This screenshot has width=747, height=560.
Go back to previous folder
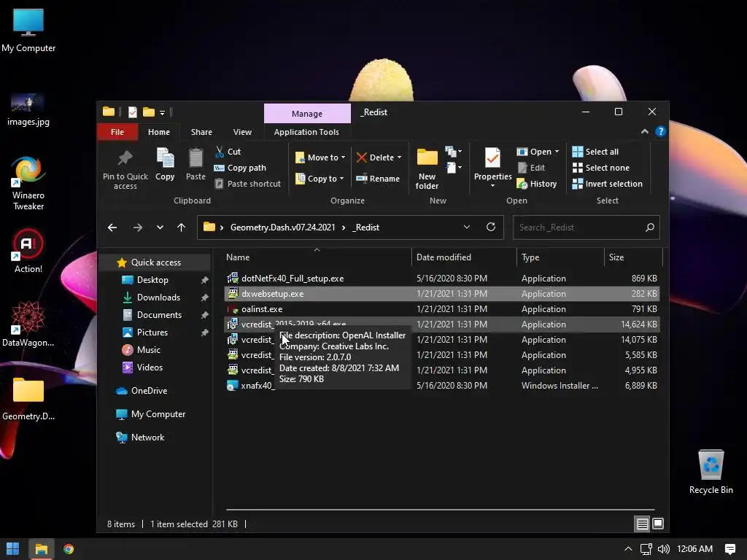click(112, 227)
